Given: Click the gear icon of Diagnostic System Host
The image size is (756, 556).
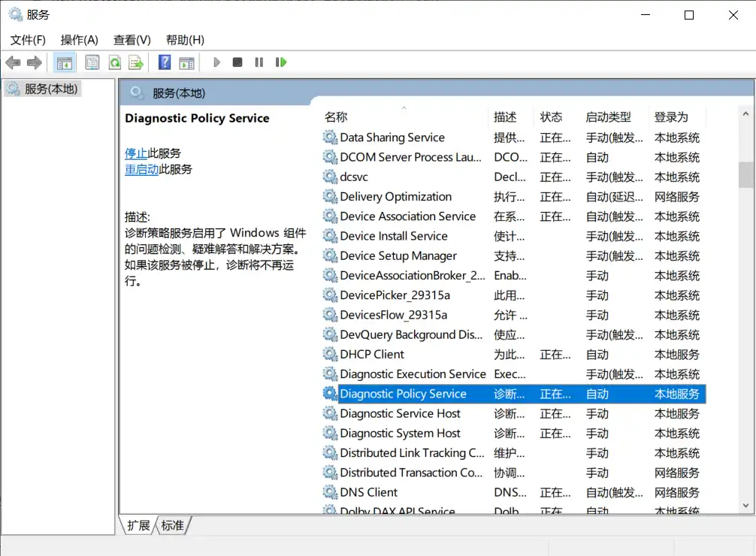Looking at the screenshot, I should (x=330, y=434).
